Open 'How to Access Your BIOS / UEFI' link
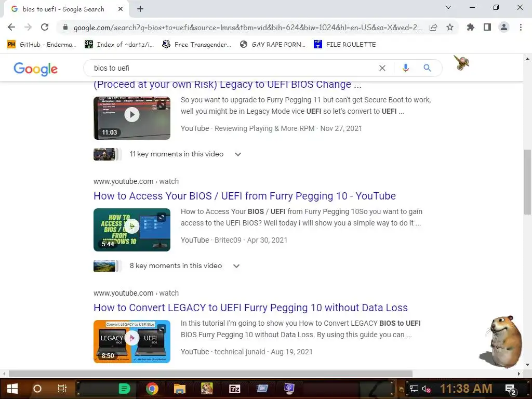 click(x=245, y=196)
